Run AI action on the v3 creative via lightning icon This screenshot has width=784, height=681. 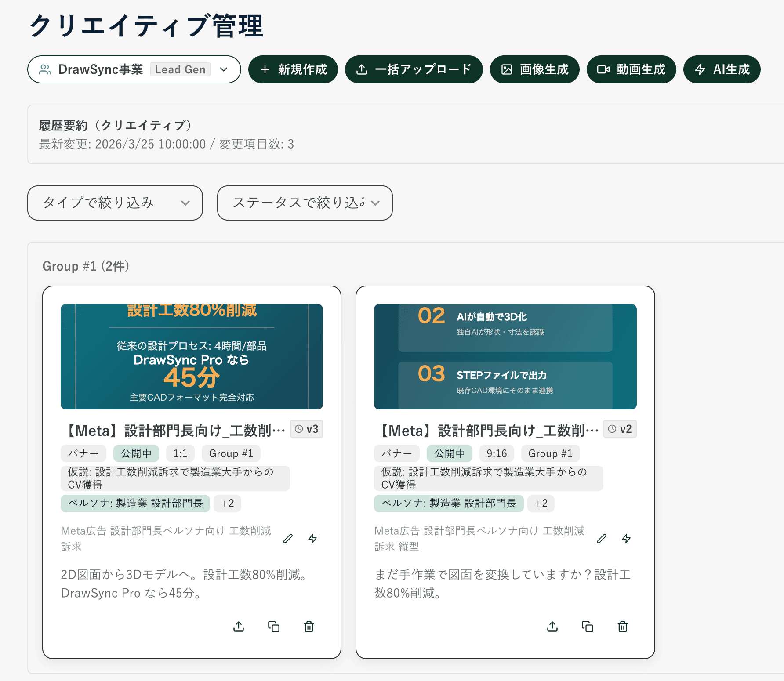pos(313,538)
